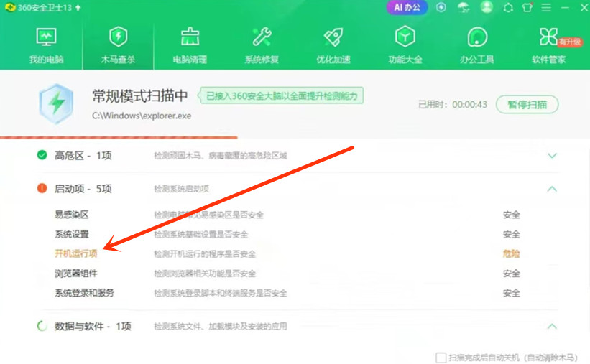
Task: Click the loading spinner beside 数据与软件
Action: pyautogui.click(x=42, y=326)
